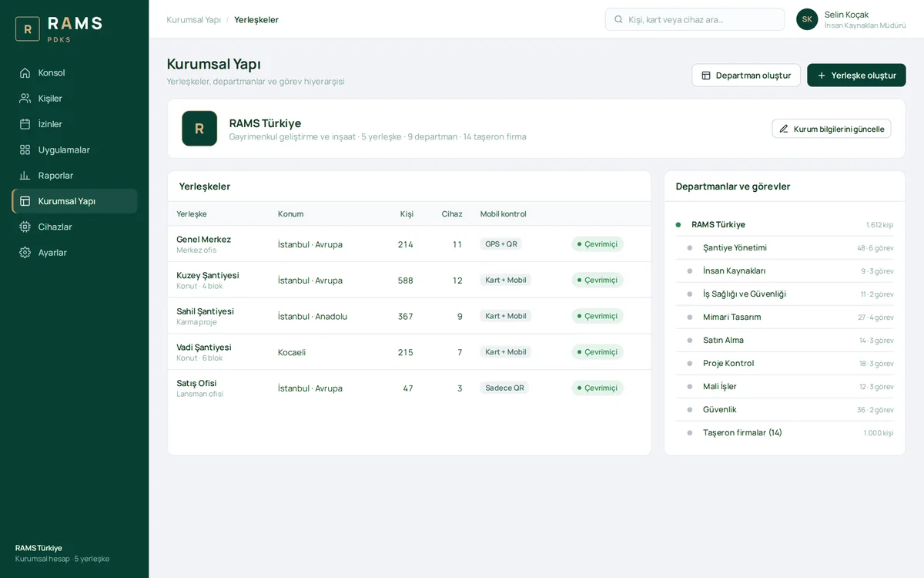
Task: Open the İzinler calendar icon
Action: (25, 124)
